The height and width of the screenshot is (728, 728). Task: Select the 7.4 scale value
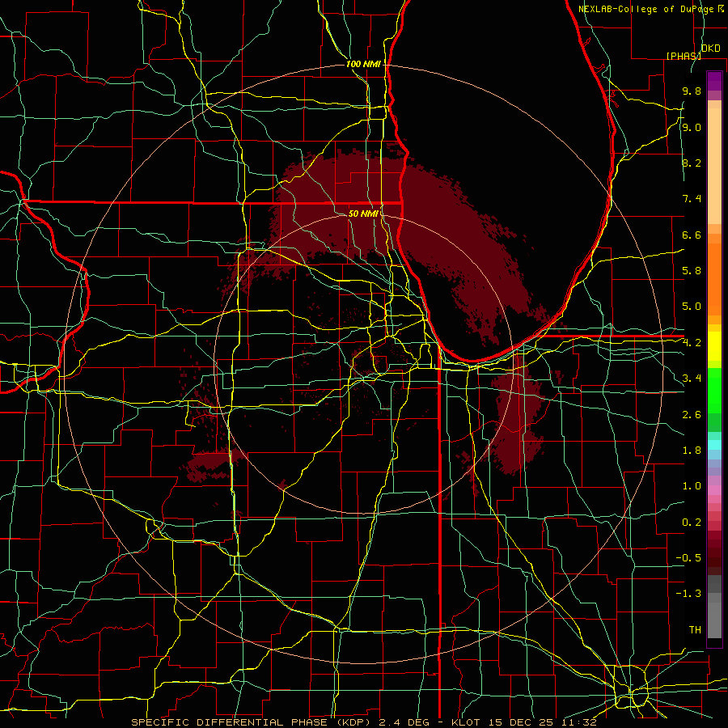click(692, 199)
